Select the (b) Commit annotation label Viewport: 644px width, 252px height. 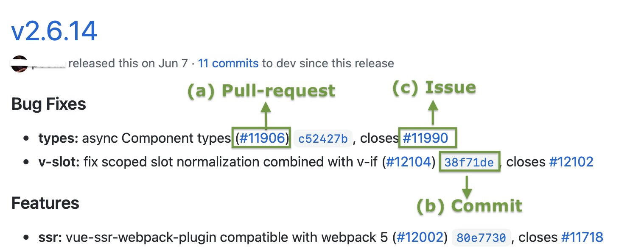tap(469, 206)
